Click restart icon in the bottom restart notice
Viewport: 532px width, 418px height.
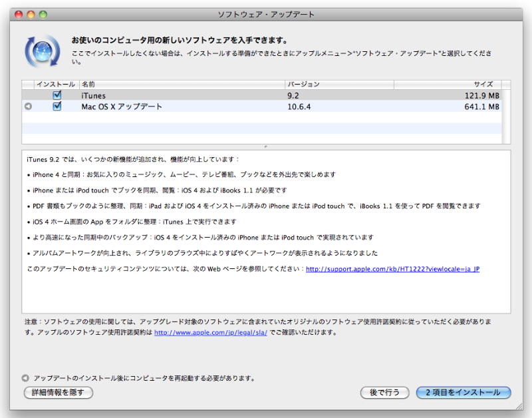25,378
